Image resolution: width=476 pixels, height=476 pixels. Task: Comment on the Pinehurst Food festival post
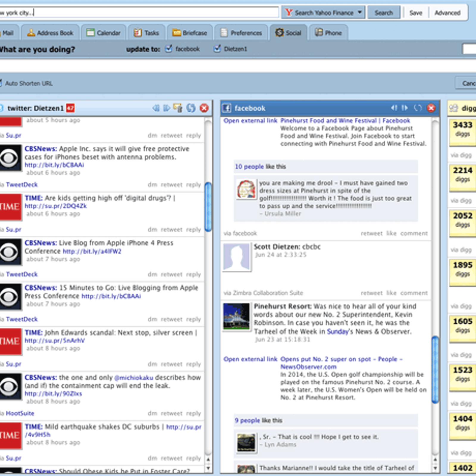[414, 233]
